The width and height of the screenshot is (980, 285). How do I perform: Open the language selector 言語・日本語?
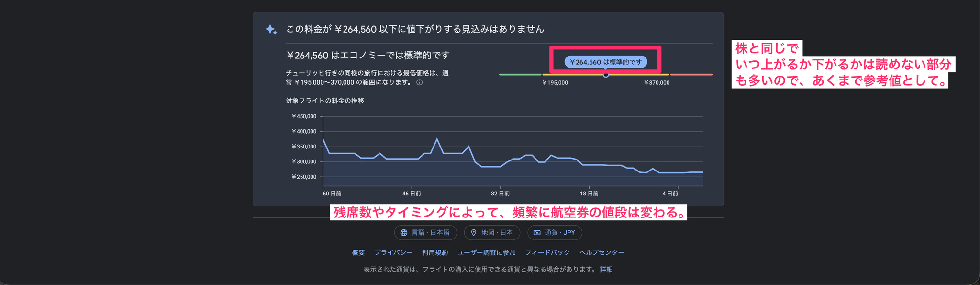[425, 233]
